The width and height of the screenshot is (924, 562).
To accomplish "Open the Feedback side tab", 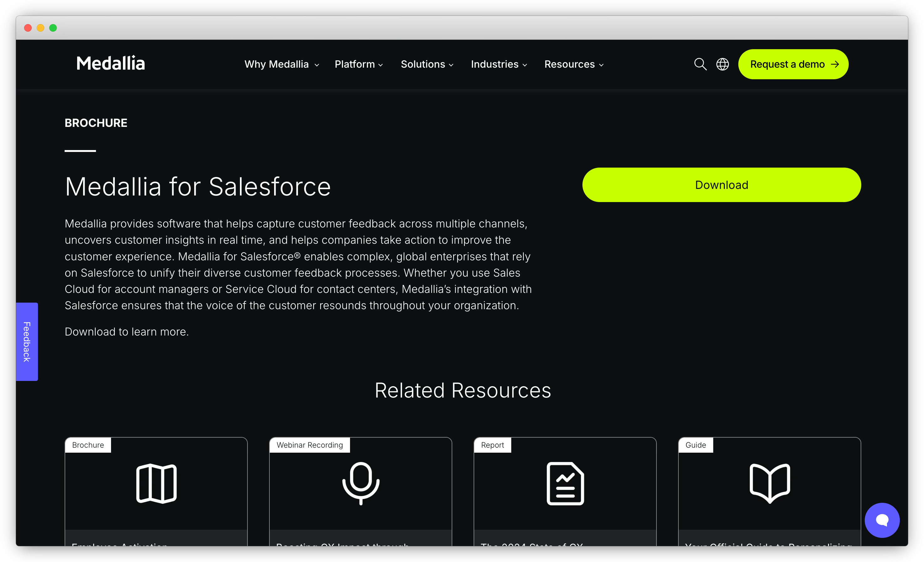I will pos(27,342).
